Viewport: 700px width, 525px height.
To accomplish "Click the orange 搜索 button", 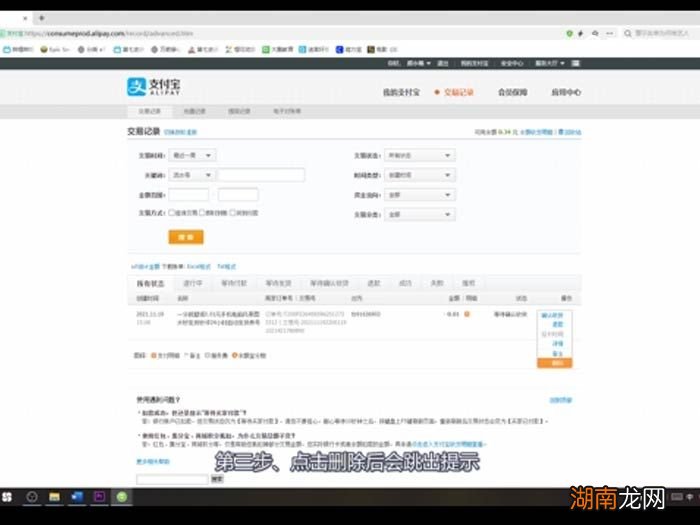I will point(186,237).
